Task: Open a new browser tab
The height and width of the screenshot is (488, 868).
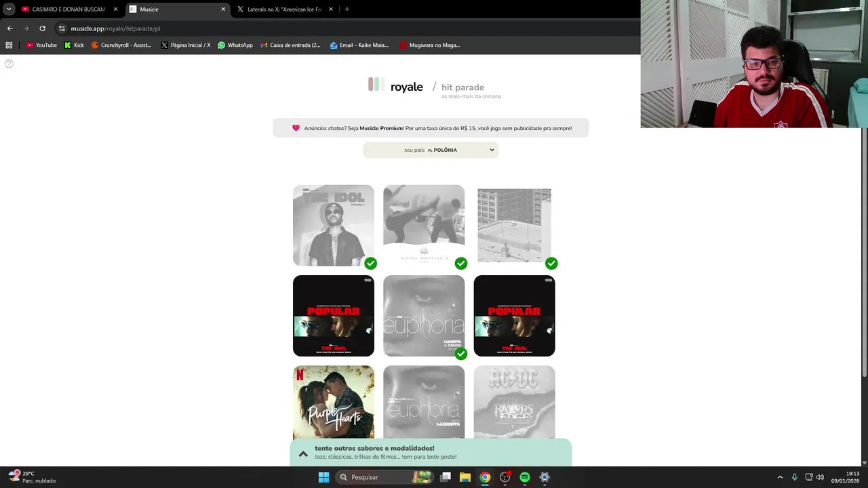Action: point(347,9)
